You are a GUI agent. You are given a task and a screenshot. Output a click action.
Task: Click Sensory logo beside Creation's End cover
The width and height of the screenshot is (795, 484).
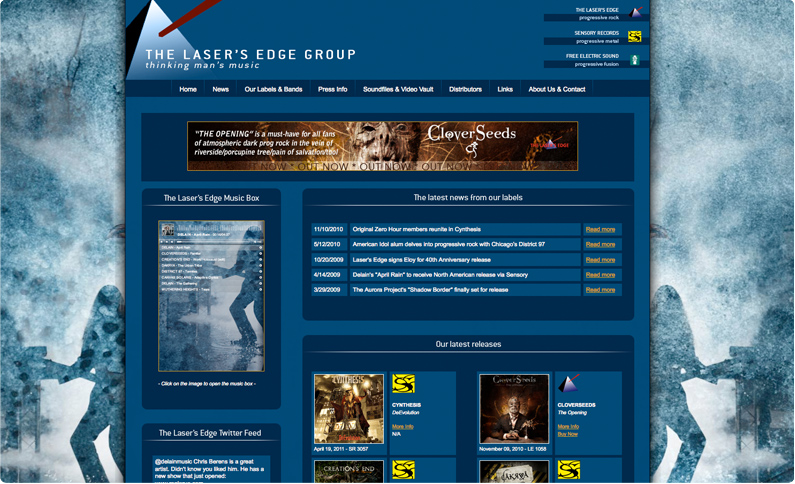404,470
